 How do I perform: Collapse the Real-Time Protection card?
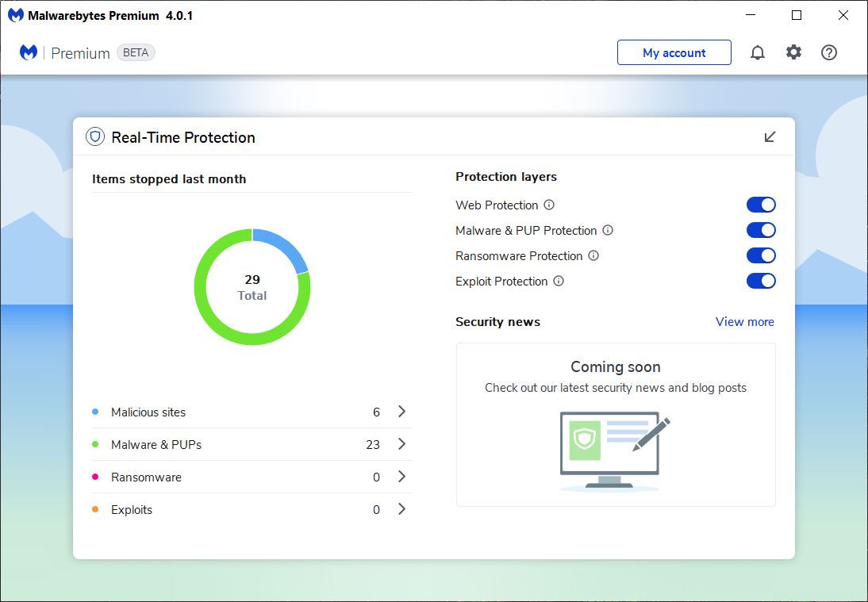tap(770, 136)
